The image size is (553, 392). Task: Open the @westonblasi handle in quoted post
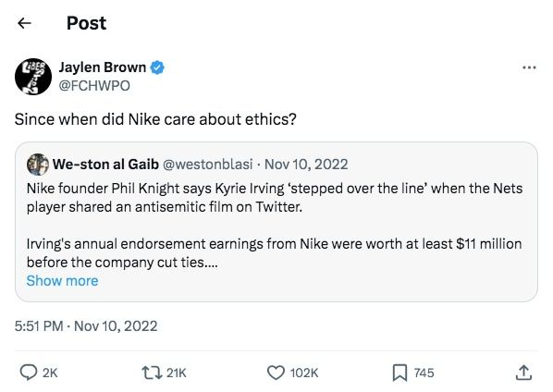[x=208, y=165]
